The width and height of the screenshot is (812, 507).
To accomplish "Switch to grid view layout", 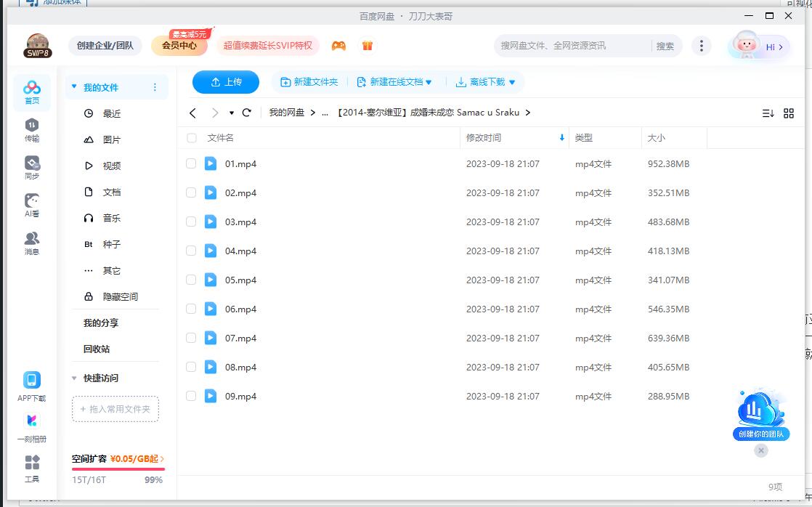I will (790, 113).
